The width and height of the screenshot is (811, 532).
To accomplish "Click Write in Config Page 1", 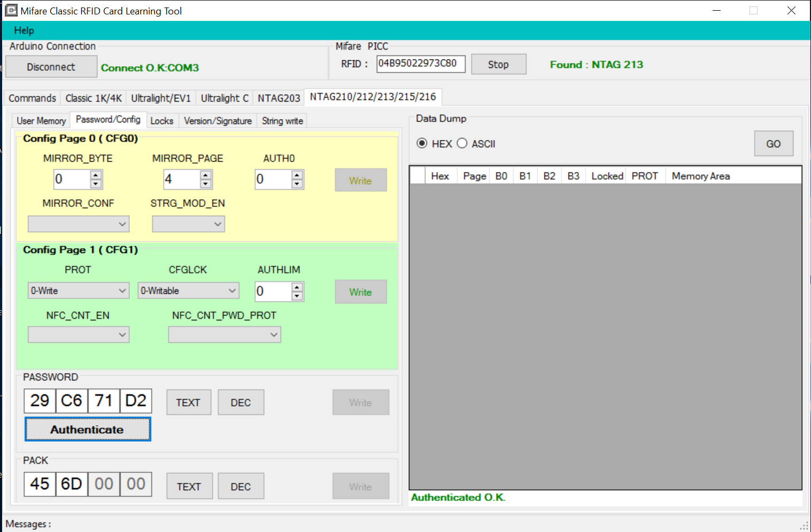I will (361, 292).
